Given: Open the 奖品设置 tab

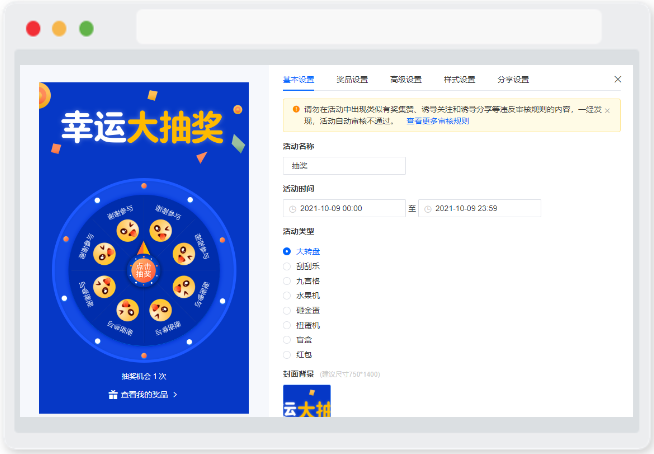Looking at the screenshot, I should [352, 79].
